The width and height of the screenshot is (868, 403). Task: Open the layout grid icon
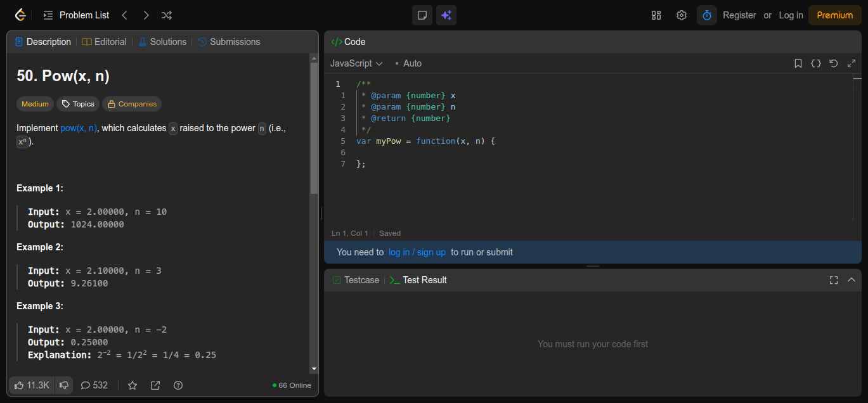point(656,15)
